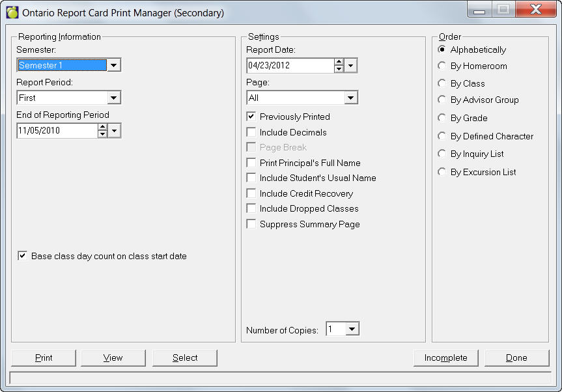
Task: Open the Semester dropdown
Action: 114,65
